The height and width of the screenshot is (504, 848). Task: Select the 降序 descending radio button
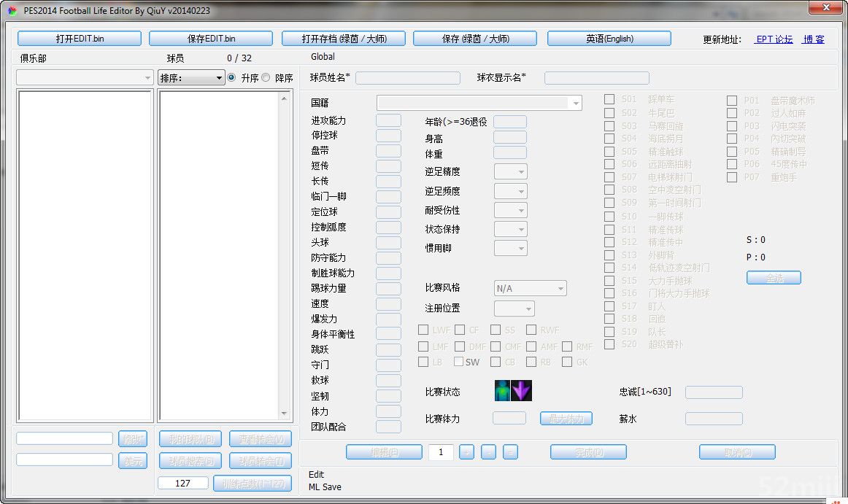[x=266, y=77]
